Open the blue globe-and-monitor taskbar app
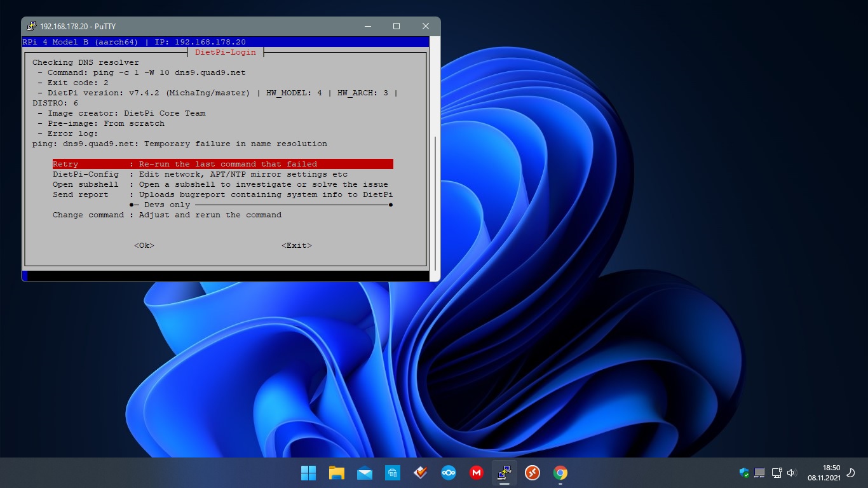Viewport: 868px width, 488px height. (x=392, y=473)
